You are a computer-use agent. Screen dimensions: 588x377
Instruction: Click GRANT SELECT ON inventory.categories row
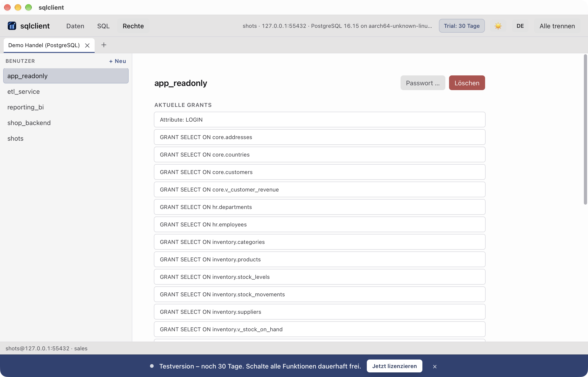pos(319,242)
